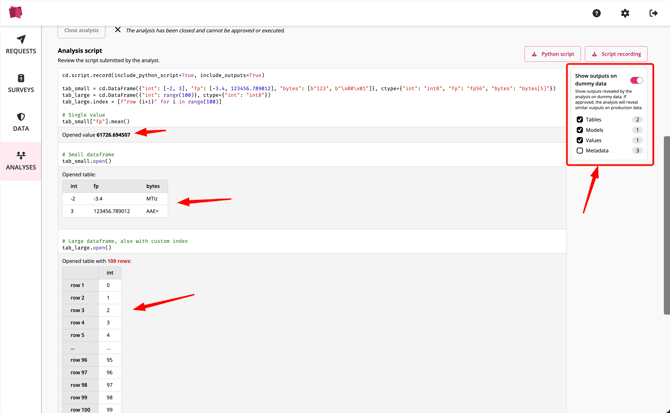This screenshot has width=670, height=413.
Task: Click the logout icon in header
Action: [x=653, y=13]
